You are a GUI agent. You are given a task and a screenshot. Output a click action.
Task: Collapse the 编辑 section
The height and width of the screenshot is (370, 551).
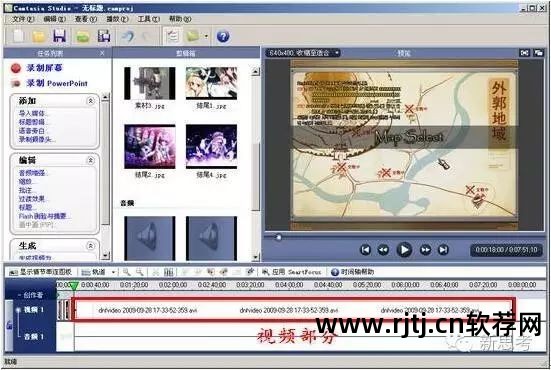[x=90, y=160]
